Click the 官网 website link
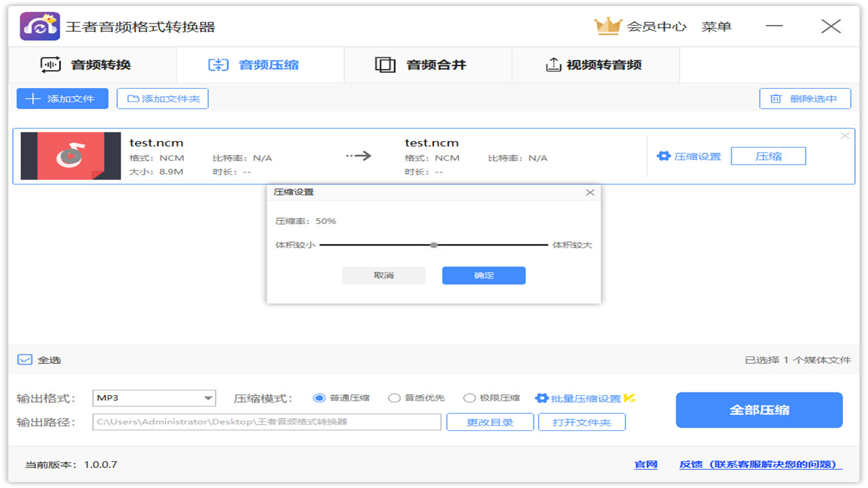The image size is (868, 488). click(645, 464)
